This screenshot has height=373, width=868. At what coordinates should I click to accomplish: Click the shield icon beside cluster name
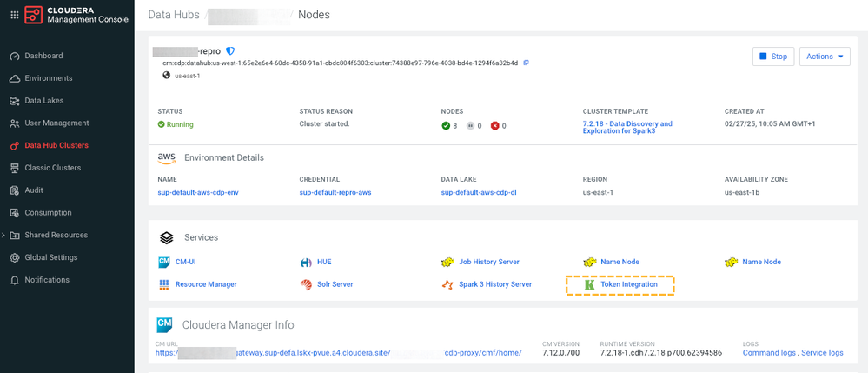click(230, 51)
